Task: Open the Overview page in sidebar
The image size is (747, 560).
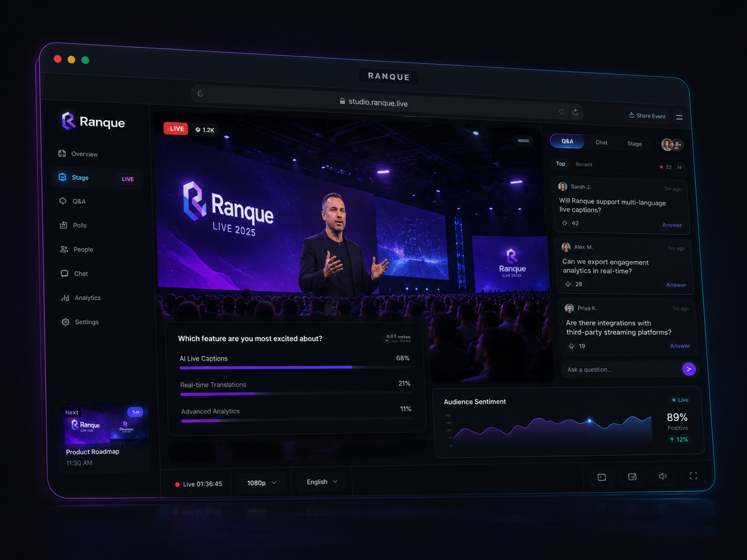Action: click(78, 154)
